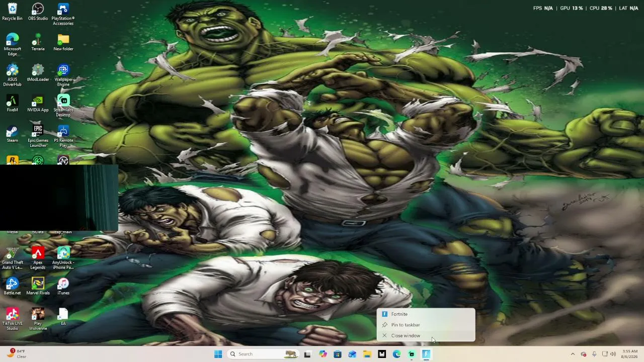
Task: Select the Battle.net desktop shortcut
Action: coord(13,287)
